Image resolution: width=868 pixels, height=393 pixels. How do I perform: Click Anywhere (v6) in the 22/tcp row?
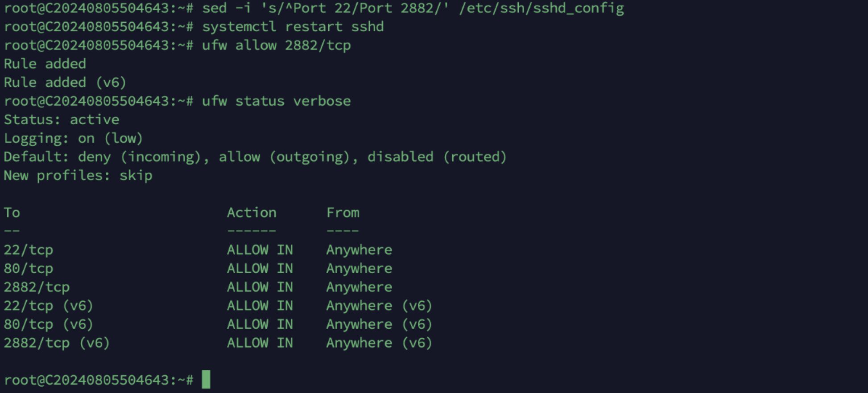pos(379,306)
